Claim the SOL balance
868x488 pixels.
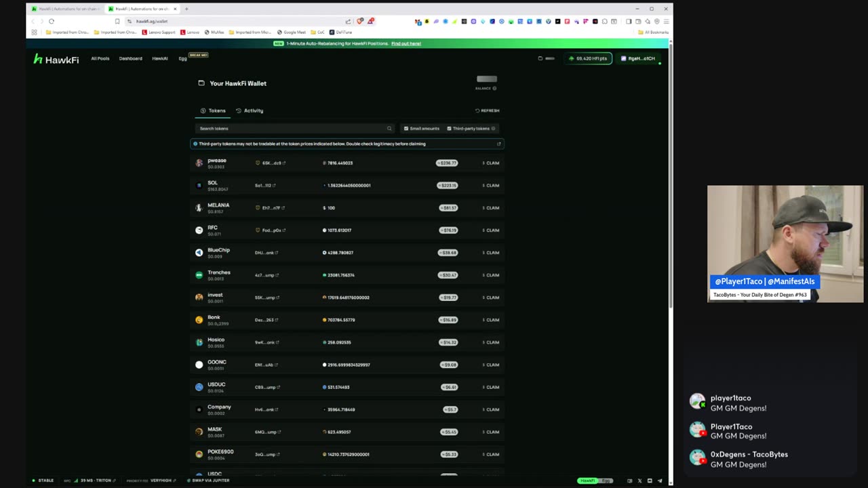[x=491, y=185]
